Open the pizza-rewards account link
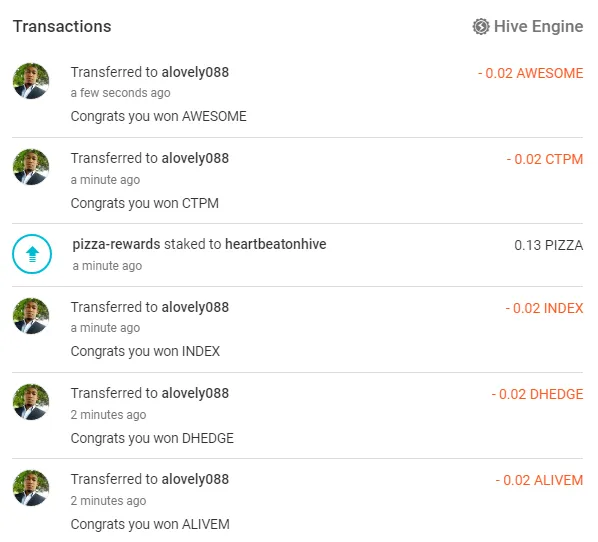Viewport: 598px width, 542px height. 116,244
